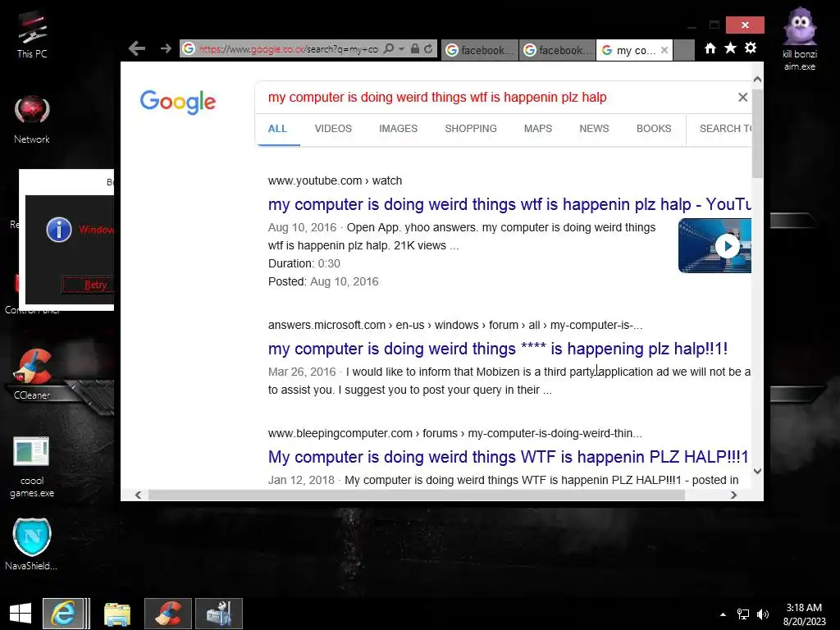This screenshot has height=630, width=840.
Task: Open the answers.microsoft.com result link
Action: click(x=498, y=349)
